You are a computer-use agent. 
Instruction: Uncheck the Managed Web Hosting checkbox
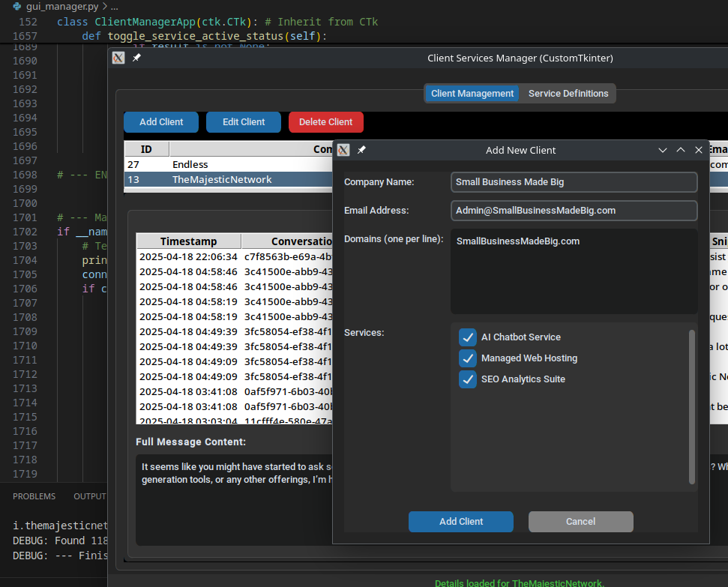click(x=468, y=358)
